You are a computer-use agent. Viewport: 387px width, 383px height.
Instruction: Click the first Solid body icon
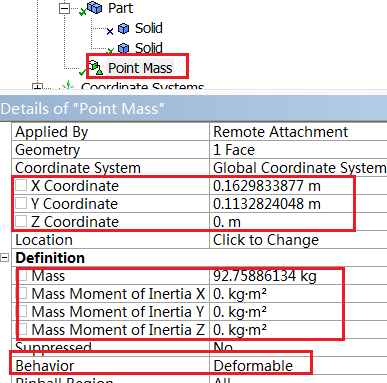[x=123, y=28]
